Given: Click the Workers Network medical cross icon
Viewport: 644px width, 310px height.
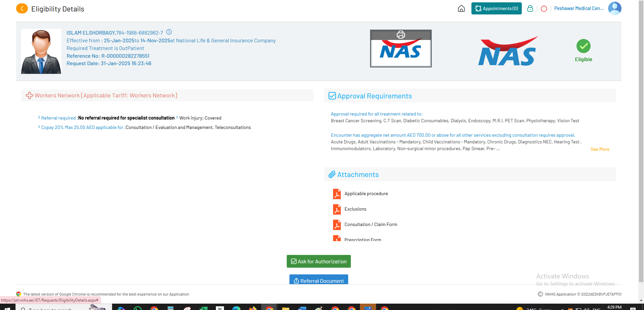Looking at the screenshot, I should click(30, 96).
